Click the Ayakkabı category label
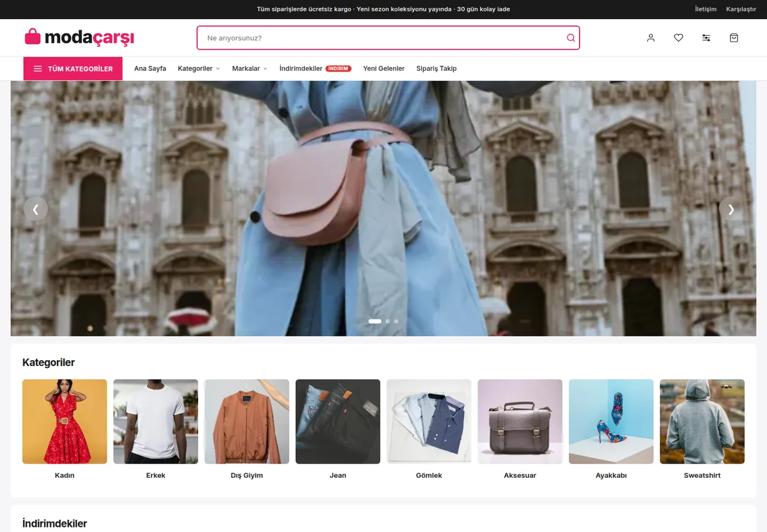 (611, 475)
